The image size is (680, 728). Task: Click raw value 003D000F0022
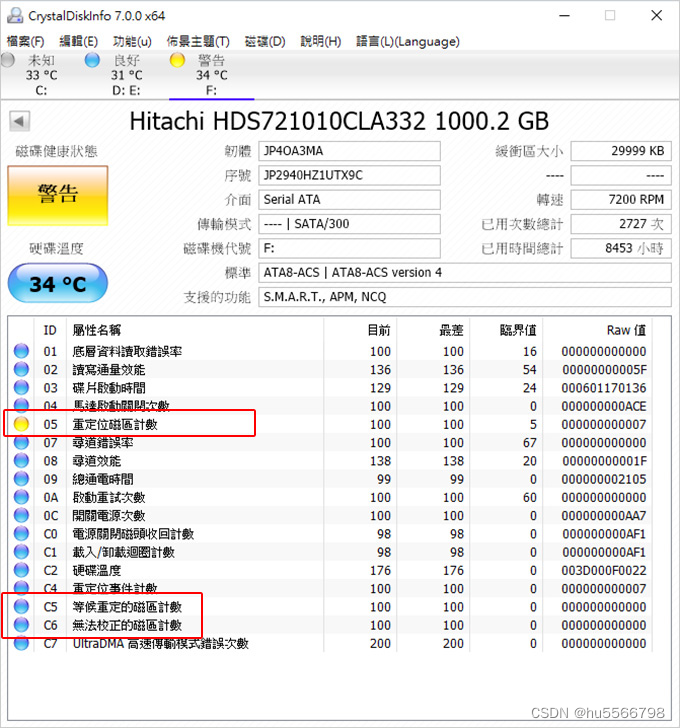pyautogui.click(x=603, y=570)
